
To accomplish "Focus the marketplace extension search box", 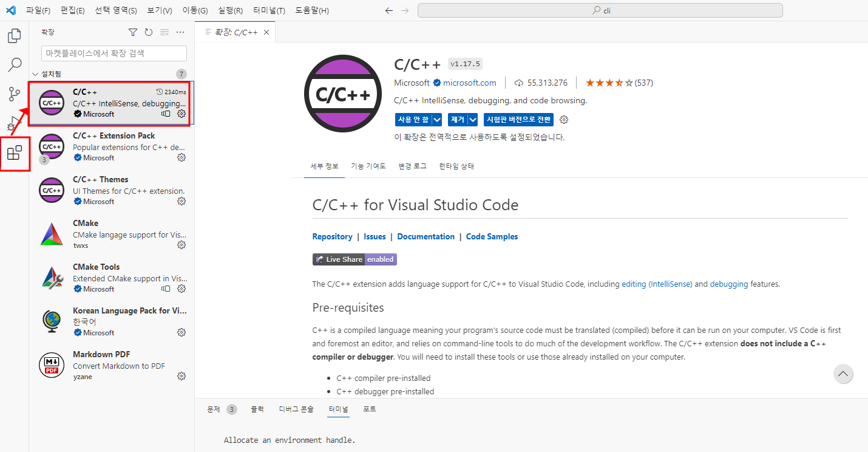I will (114, 53).
